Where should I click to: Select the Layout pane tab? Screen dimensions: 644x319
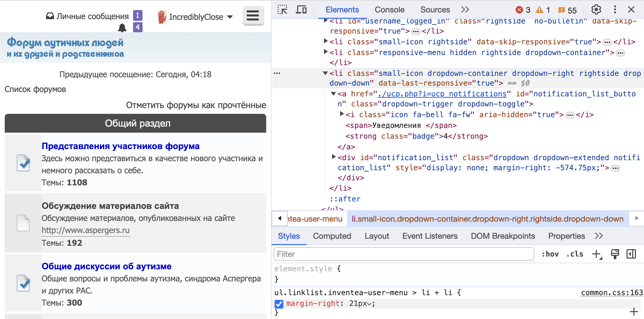[377, 236]
